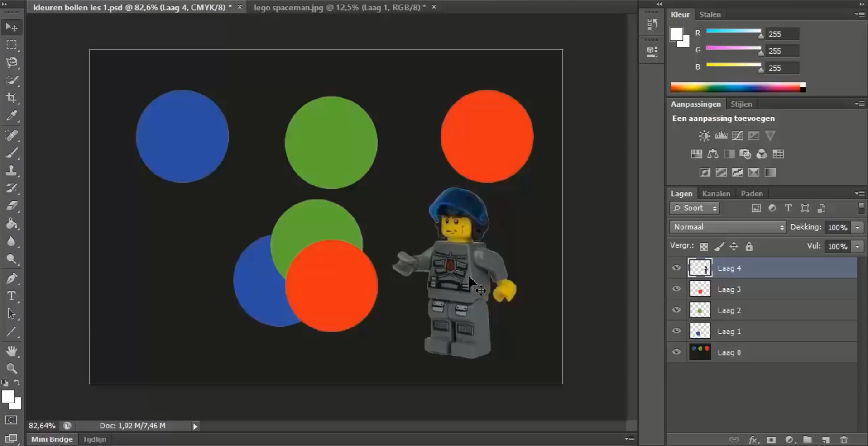Open the Mini Bridge panel
Image resolution: width=868 pixels, height=446 pixels.
coord(52,439)
